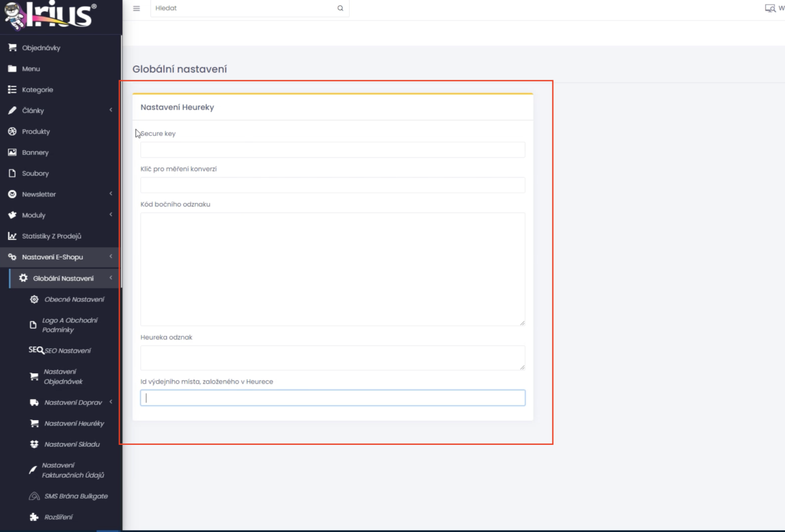The width and height of the screenshot is (785, 532).
Task: Click the Heureka odznak resize handle
Action: (x=523, y=367)
